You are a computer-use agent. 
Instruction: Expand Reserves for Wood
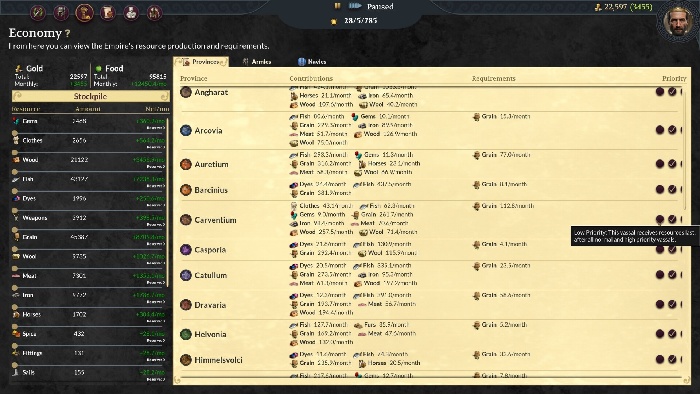pyautogui.click(x=156, y=166)
